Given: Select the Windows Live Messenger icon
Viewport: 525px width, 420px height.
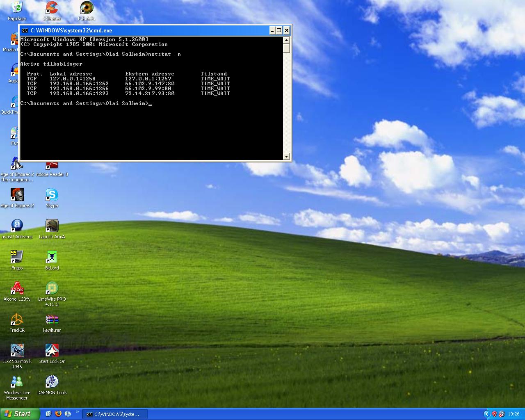Looking at the screenshot, I should click(x=17, y=387).
